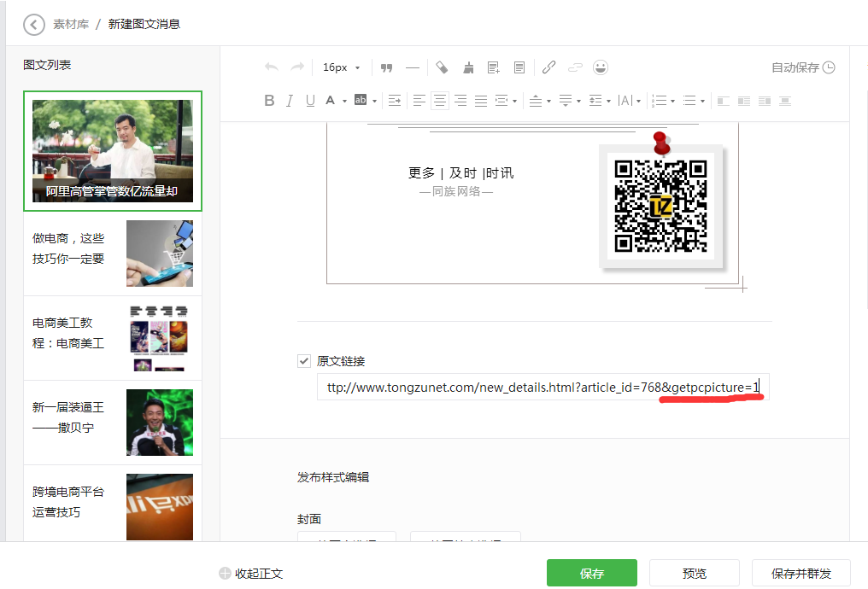Screen dimensions: 868x589
Task: Select the article 做电商，这些技巧你一定要
Action: click(113, 254)
